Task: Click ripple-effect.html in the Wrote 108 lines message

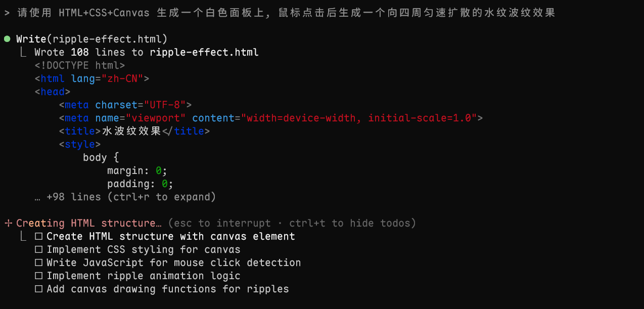Action: coord(204,52)
